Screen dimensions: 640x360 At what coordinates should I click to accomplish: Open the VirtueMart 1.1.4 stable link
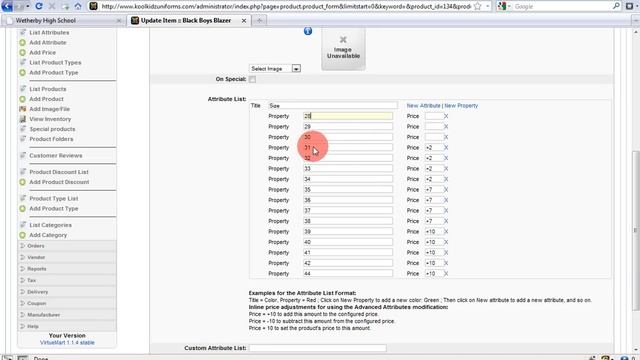(x=67, y=342)
